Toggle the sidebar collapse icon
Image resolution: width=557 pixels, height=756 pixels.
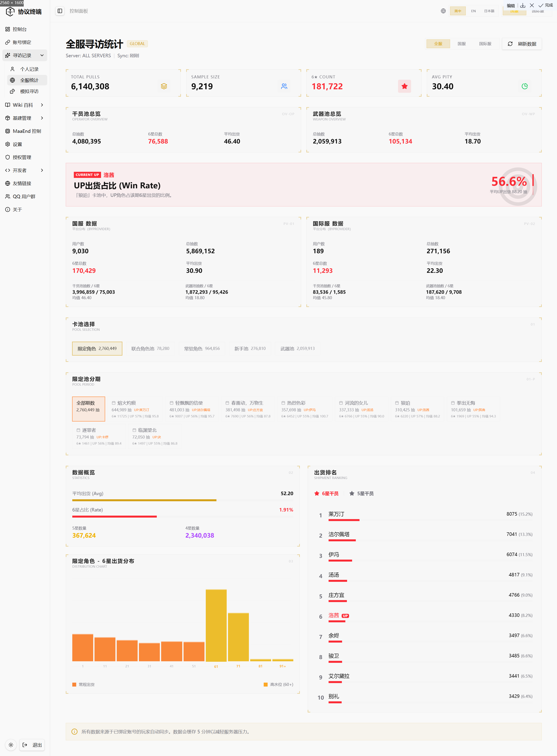(60, 11)
